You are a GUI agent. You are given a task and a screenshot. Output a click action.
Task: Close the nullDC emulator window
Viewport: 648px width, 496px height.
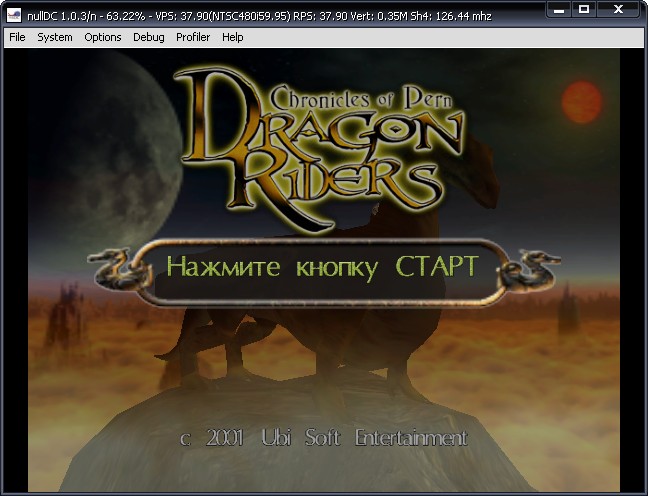tap(618, 10)
